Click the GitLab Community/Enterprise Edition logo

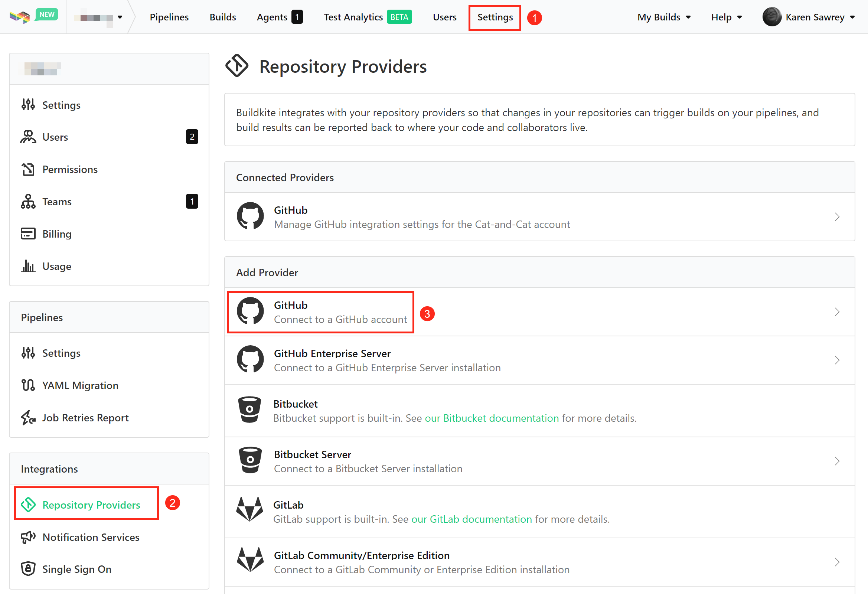tap(249, 559)
